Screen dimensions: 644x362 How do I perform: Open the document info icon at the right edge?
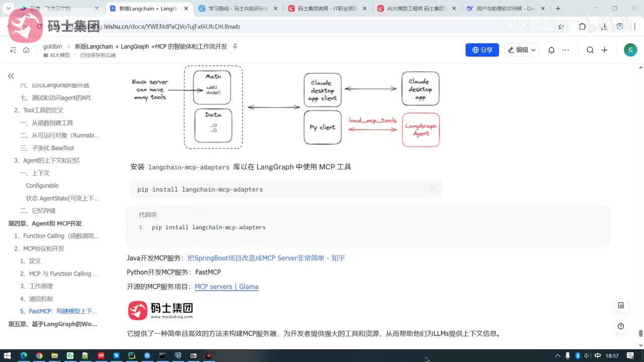621,306
